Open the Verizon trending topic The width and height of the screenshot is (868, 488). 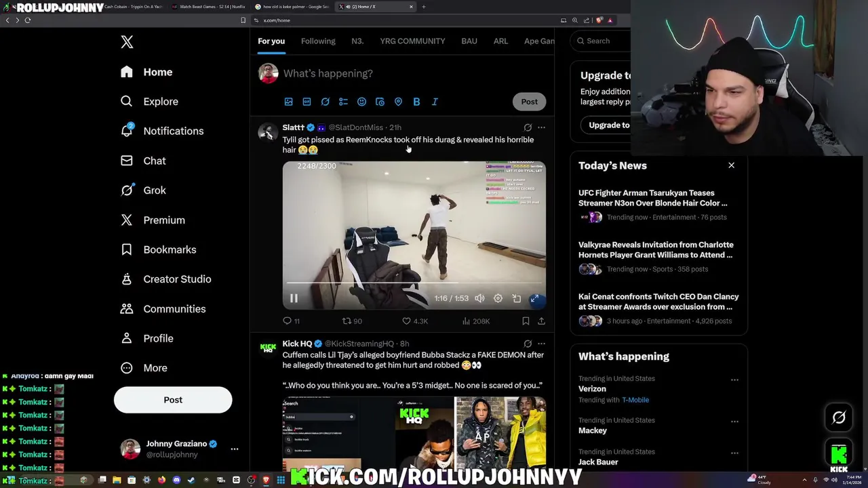coord(592,389)
